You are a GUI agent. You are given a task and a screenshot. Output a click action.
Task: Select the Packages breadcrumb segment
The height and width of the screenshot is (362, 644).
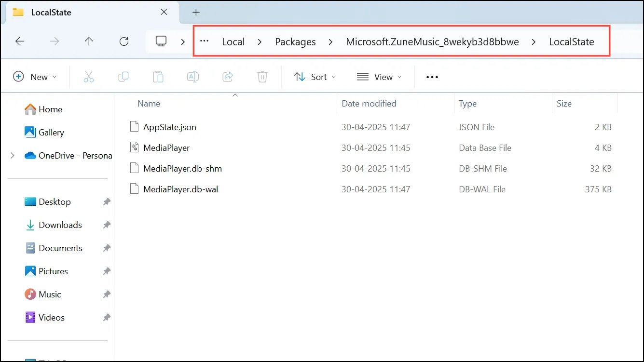point(295,42)
